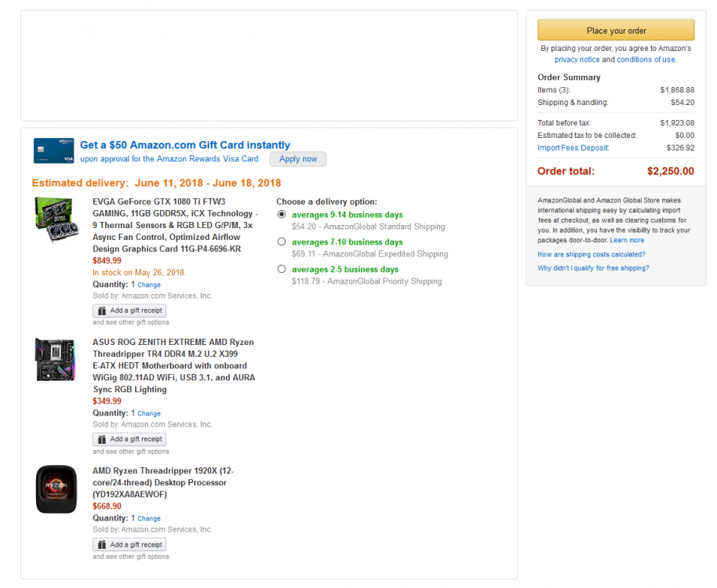Open the privacy notice link
Screen dimensions: 717x588
click(577, 60)
